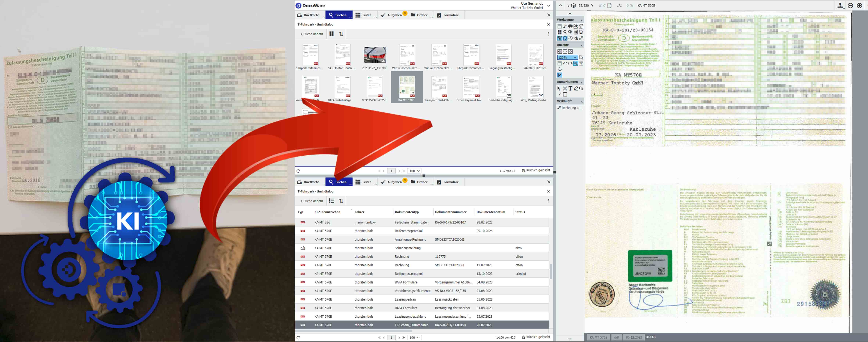Open Kürzlich gelöscht in thumbnail pane
The height and width of the screenshot is (342, 868).
coord(536,170)
